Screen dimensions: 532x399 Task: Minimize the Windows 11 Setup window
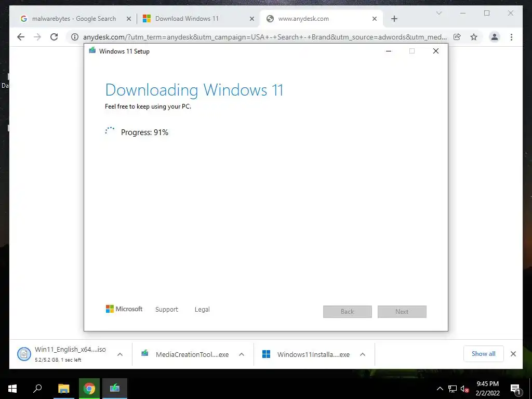[x=389, y=51]
